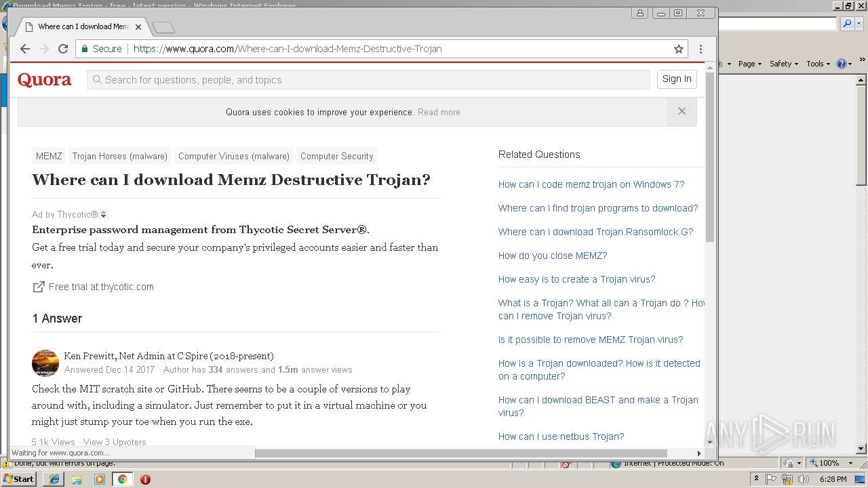
Task: Close the Quora browser tab
Action: 138,27
